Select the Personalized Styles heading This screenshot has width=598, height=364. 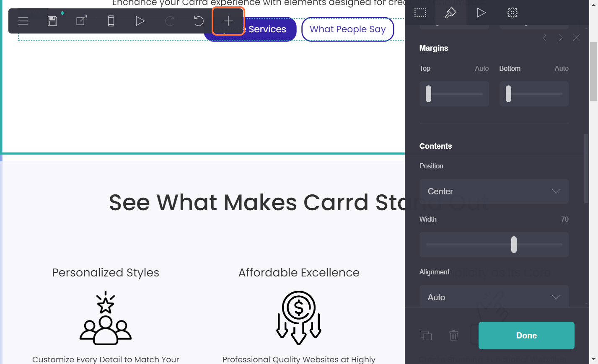click(x=106, y=273)
